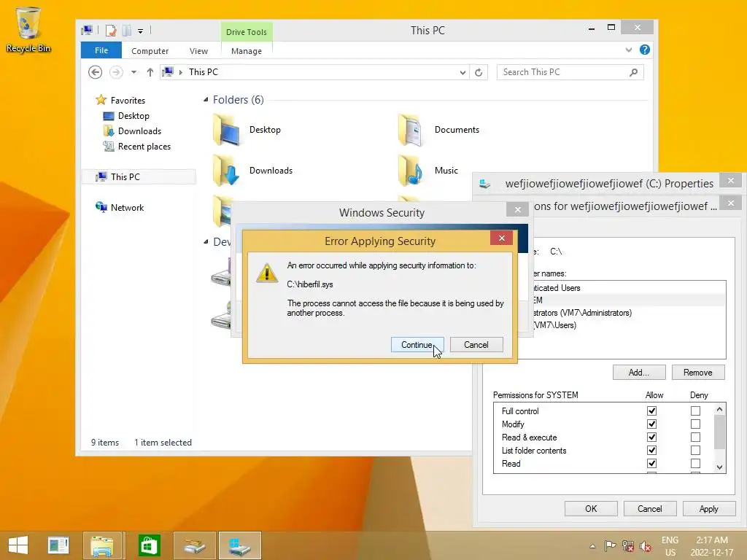The image size is (747, 560).
Task: Open the Recycle Bin desktop icon
Action: 28,29
